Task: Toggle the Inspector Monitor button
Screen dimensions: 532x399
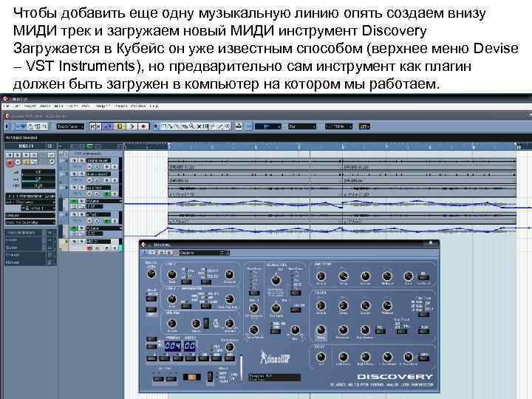Action: point(18,162)
